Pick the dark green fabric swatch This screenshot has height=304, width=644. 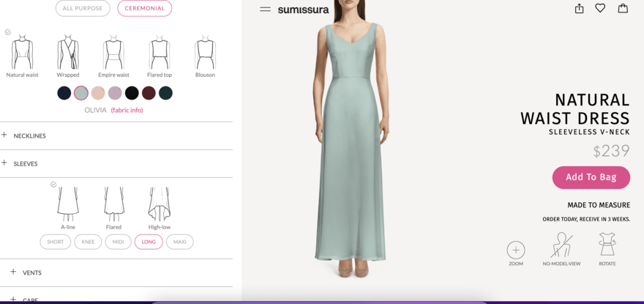(165, 93)
